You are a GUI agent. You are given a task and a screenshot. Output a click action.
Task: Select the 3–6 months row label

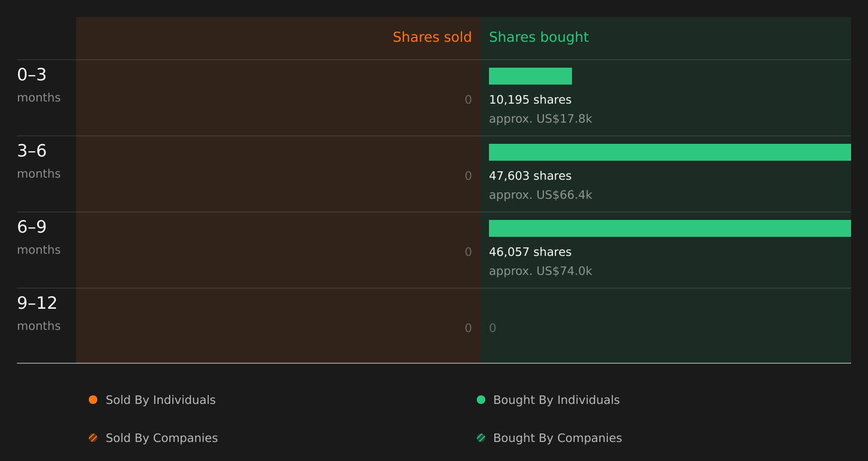coord(39,161)
